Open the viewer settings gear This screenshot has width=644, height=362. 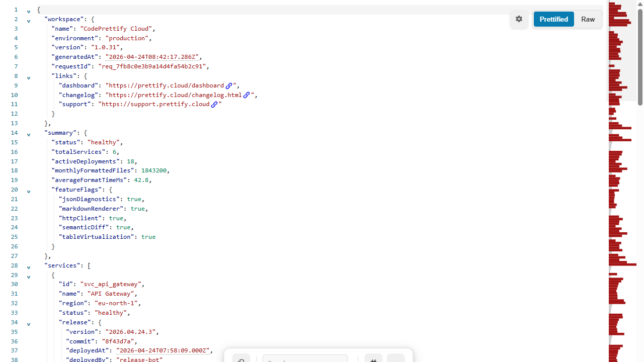[519, 19]
